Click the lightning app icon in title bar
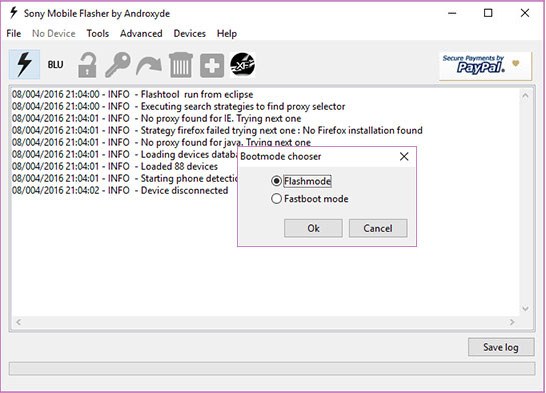 coord(14,13)
